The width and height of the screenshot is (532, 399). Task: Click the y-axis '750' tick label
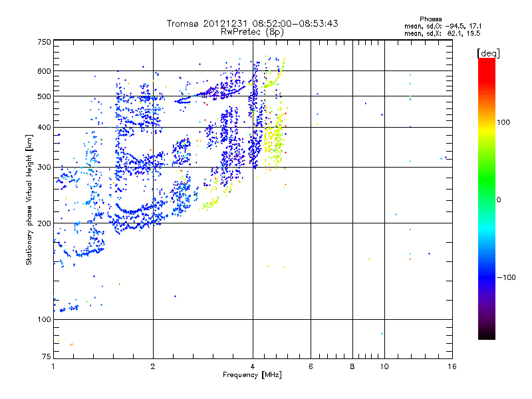(44, 42)
